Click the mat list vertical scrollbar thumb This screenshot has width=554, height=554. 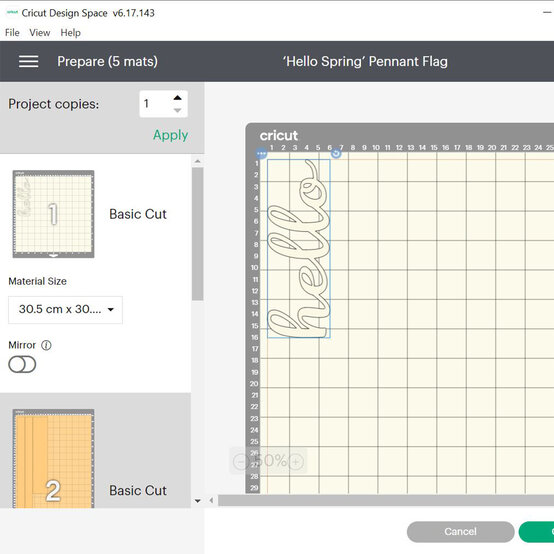pos(198,234)
